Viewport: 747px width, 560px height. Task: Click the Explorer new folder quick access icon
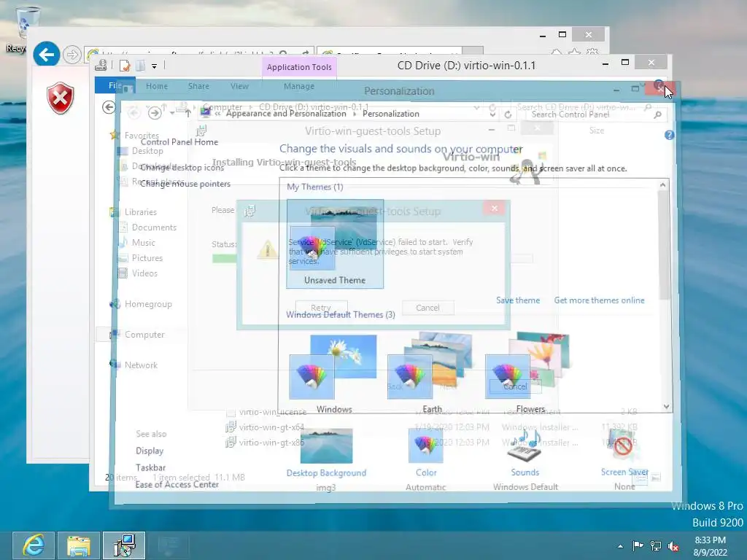pyautogui.click(x=141, y=66)
